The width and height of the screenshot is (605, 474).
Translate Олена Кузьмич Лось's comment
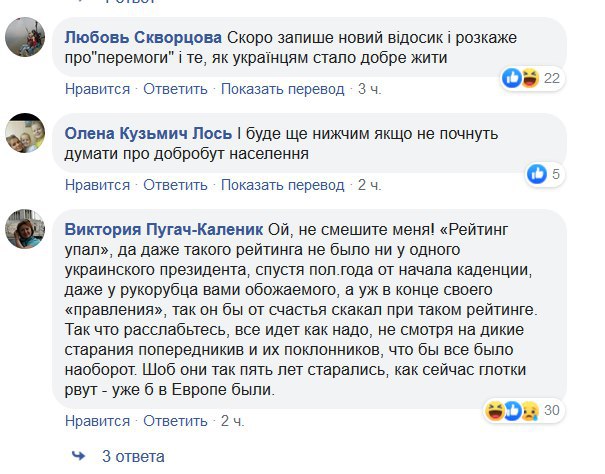283,185
